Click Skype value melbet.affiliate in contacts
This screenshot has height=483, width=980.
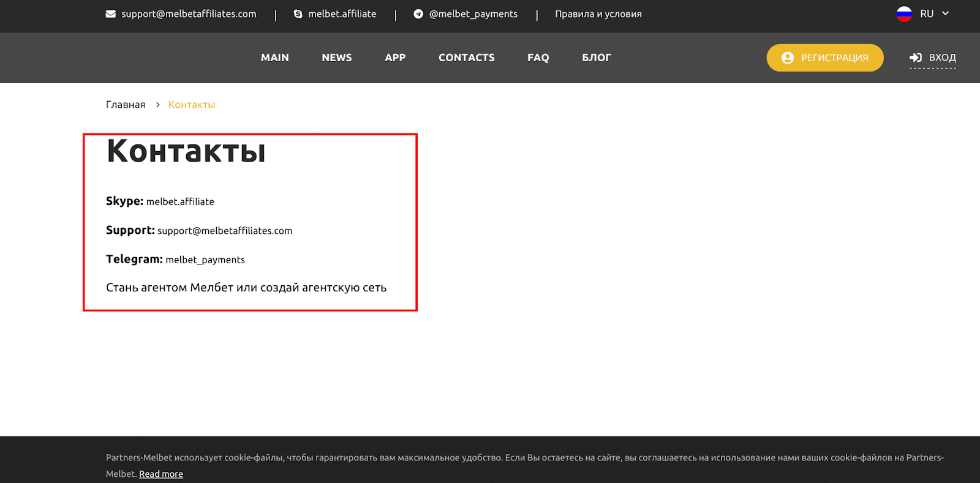[180, 202]
